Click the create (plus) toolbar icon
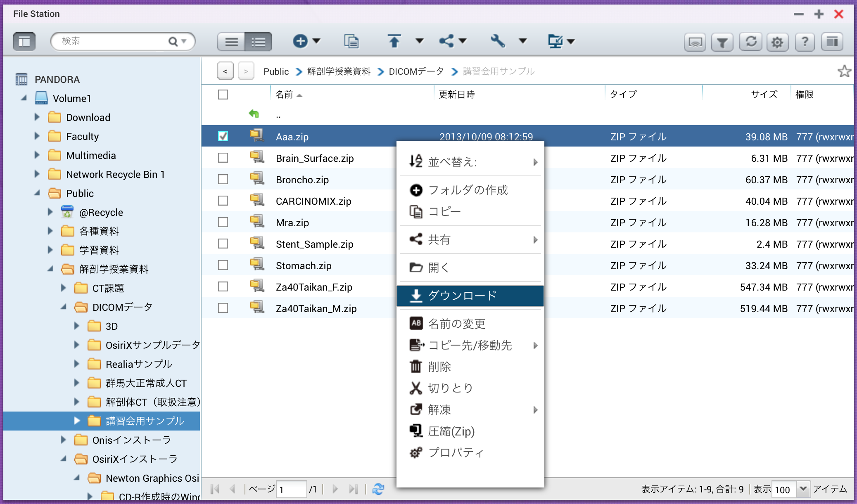The image size is (857, 504). (300, 41)
